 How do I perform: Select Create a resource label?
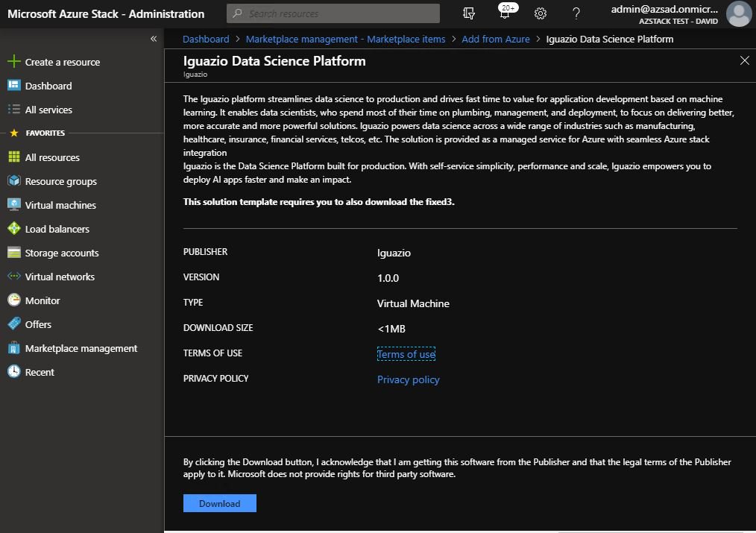pyautogui.click(x=63, y=62)
